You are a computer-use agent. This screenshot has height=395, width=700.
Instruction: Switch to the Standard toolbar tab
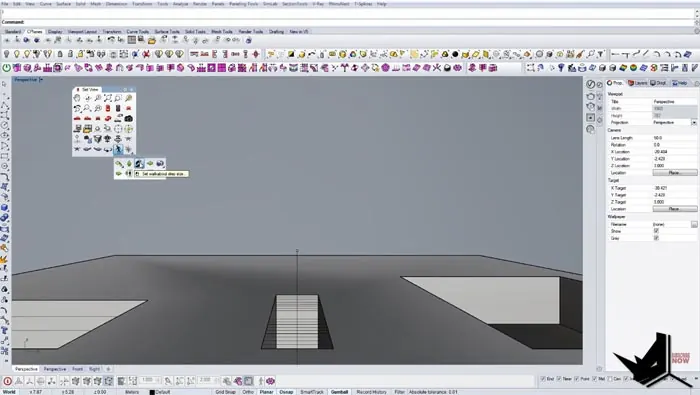point(13,32)
